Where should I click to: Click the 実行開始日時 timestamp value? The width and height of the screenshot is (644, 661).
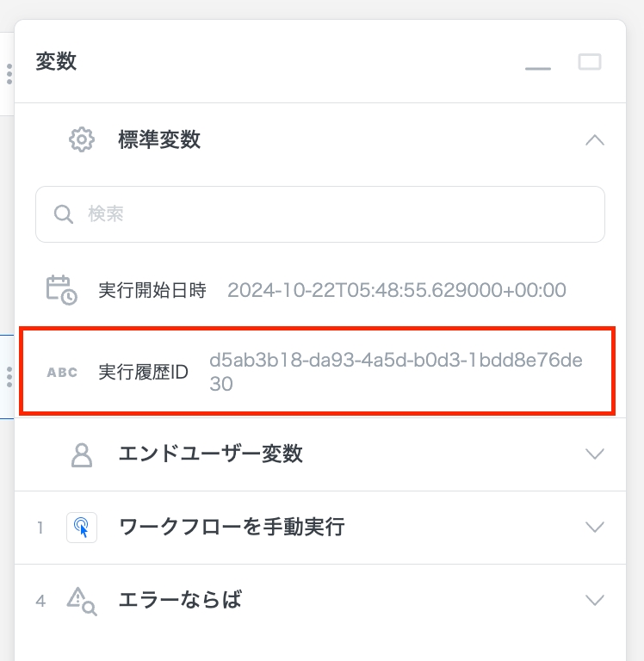click(x=397, y=290)
